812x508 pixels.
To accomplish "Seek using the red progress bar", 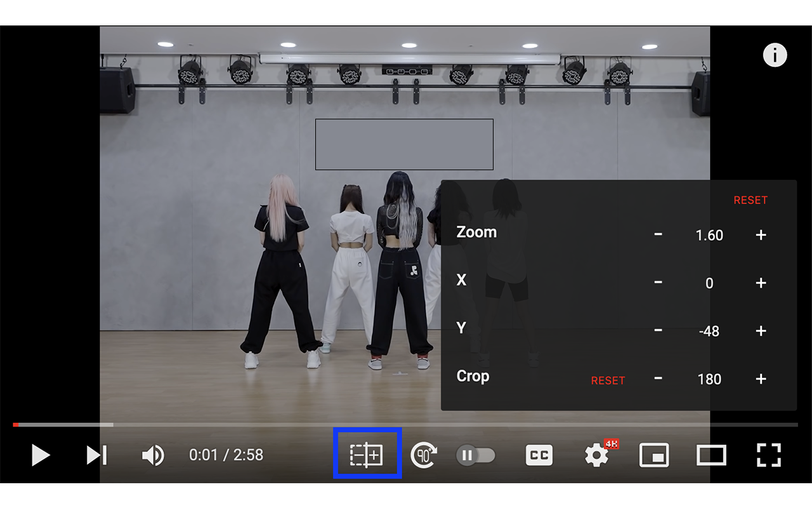I will pos(254,424).
